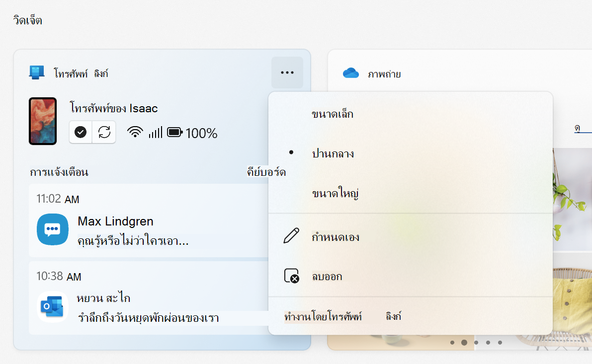
Task: Click the คีย์บอร์ด label
Action: point(266,172)
